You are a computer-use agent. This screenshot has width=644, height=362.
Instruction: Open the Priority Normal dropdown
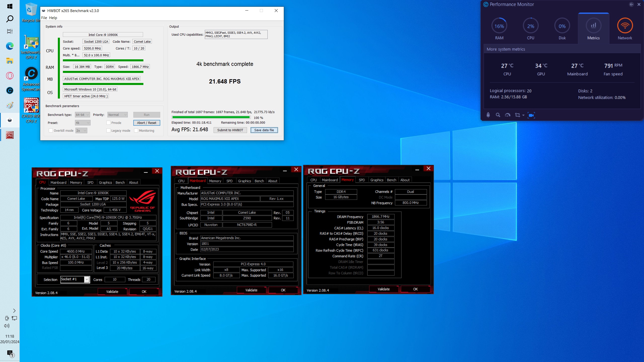pyautogui.click(x=117, y=115)
